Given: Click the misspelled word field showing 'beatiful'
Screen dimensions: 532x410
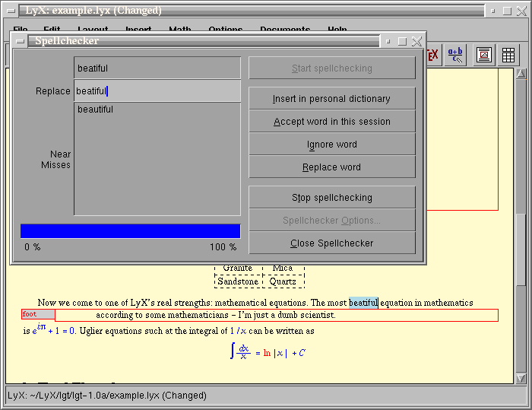Looking at the screenshot, I should point(157,68).
